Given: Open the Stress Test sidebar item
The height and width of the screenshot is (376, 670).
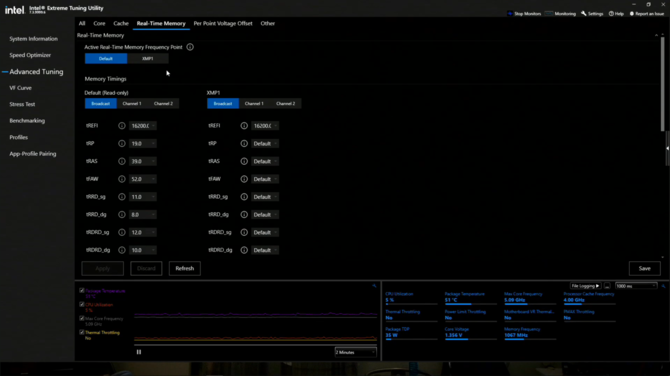Looking at the screenshot, I should click(22, 104).
